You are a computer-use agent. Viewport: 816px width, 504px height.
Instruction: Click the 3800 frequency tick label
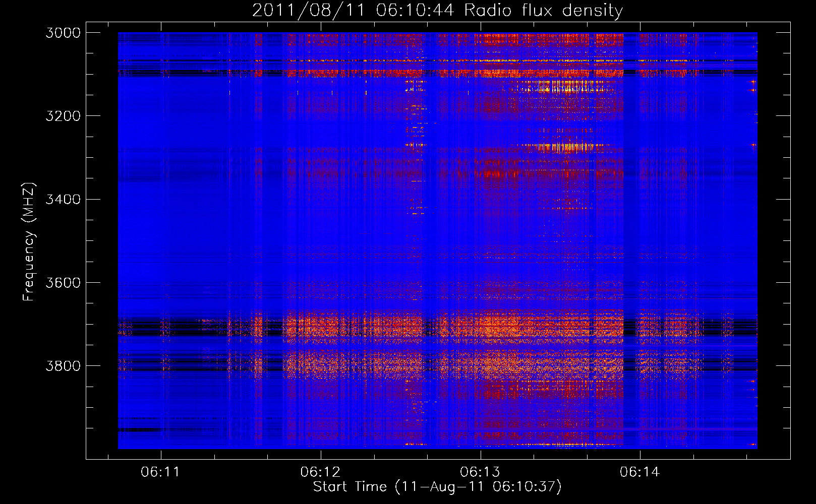(x=63, y=365)
